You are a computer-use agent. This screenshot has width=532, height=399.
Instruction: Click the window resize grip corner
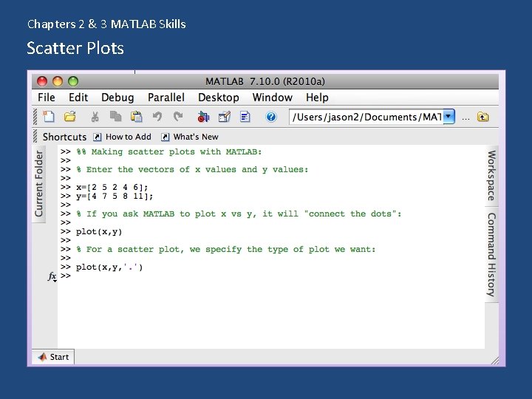coord(495,361)
